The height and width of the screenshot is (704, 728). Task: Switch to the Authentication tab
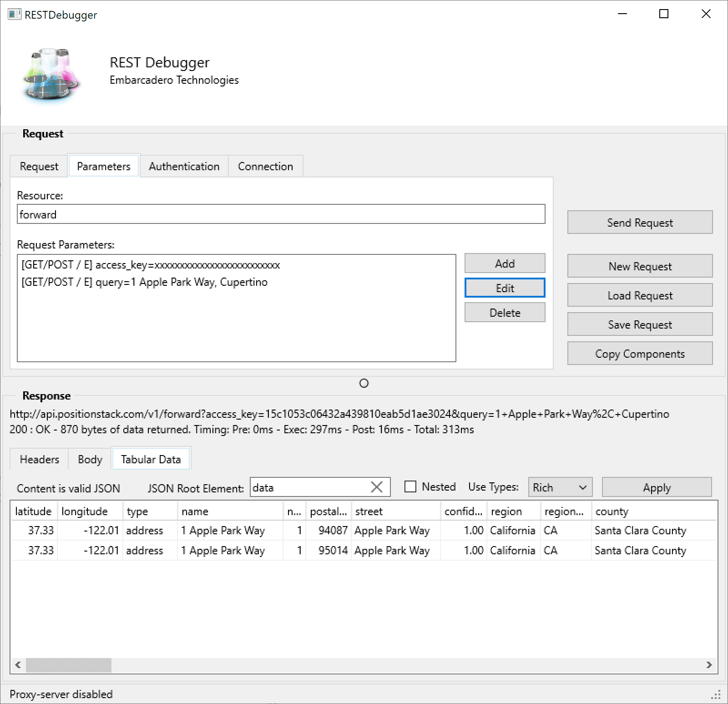[184, 167]
